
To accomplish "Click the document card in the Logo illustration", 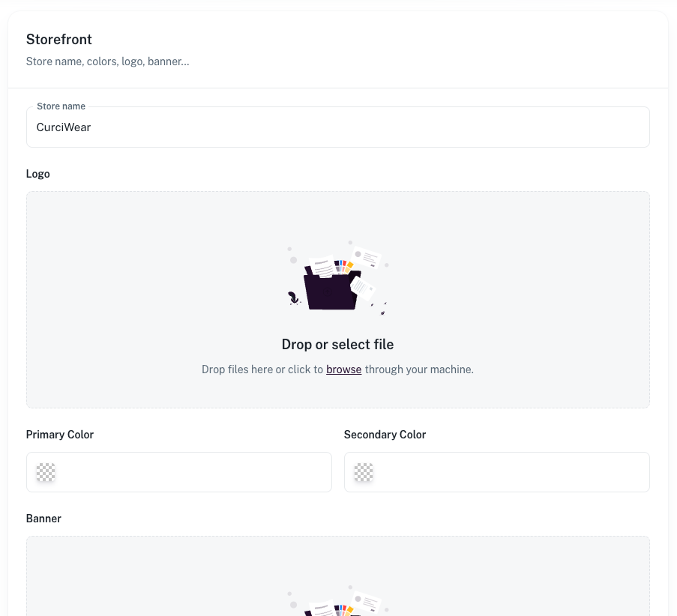I will click(x=367, y=259).
